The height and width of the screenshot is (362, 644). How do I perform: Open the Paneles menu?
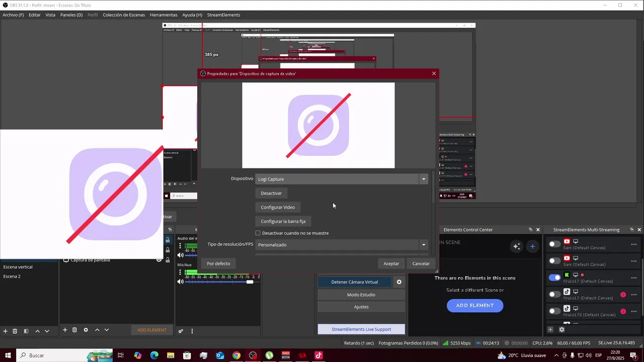point(71,15)
